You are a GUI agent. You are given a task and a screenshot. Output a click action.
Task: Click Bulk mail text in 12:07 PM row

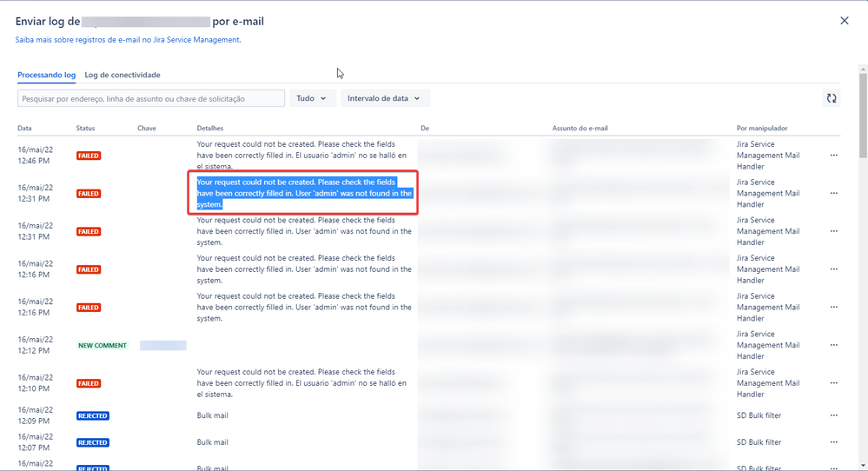[212, 442]
